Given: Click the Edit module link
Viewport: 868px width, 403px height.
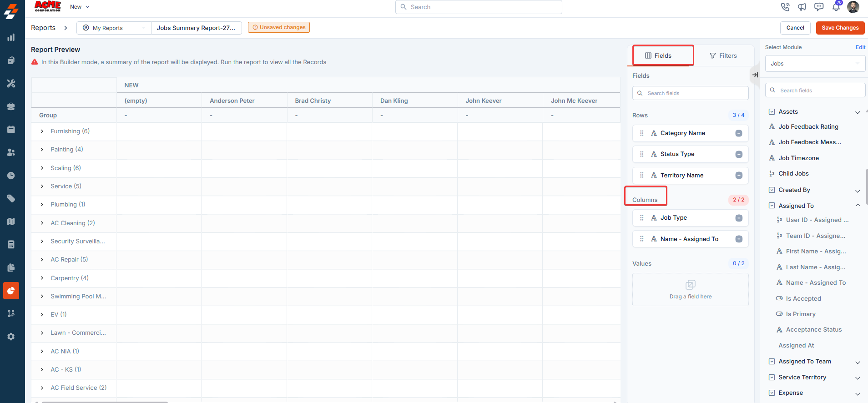Looking at the screenshot, I should coord(860,47).
